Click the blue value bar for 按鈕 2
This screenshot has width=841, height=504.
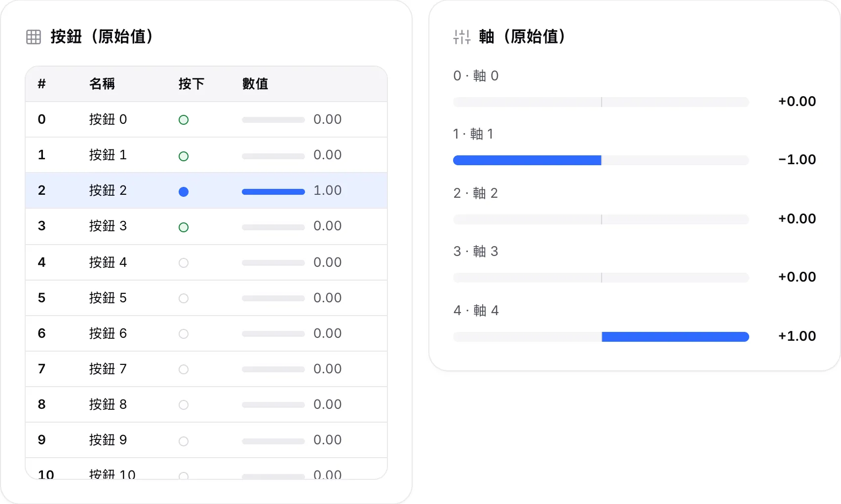coord(273,192)
